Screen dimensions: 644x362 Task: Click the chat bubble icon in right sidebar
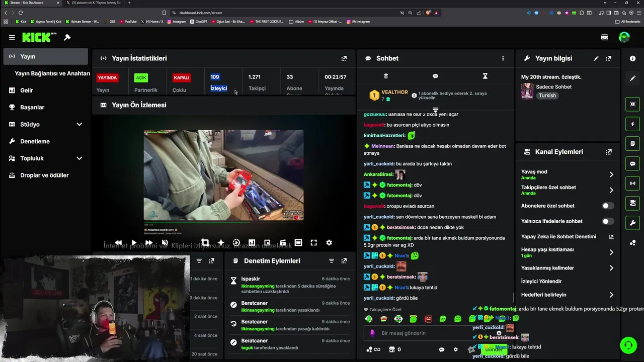click(x=633, y=164)
